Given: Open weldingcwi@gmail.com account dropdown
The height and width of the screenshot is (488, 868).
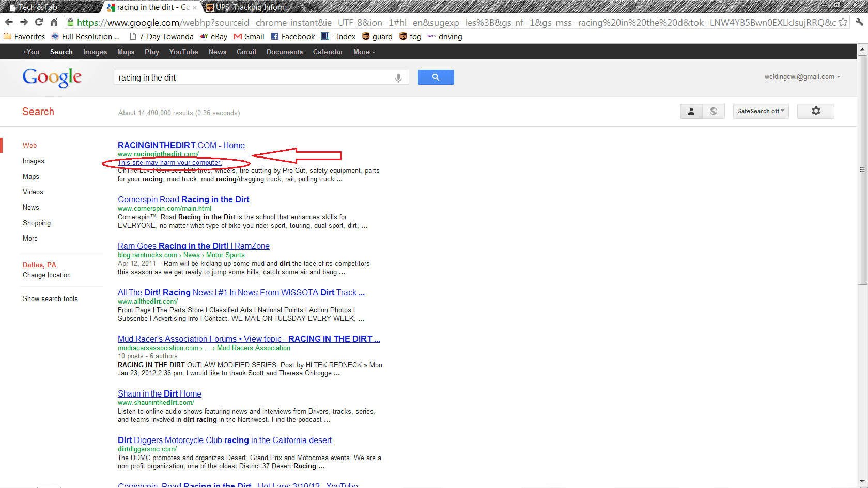Looking at the screenshot, I should 802,77.
